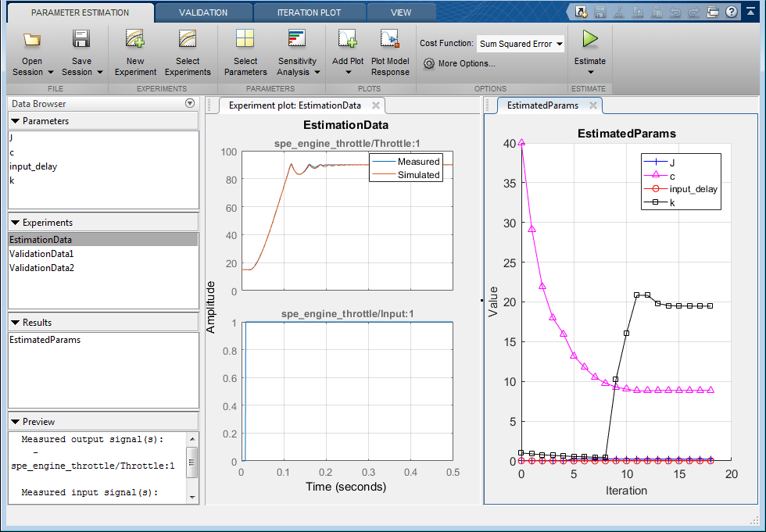Open the Select Experiments dialog
This screenshot has width=766, height=532.
pos(188,40)
